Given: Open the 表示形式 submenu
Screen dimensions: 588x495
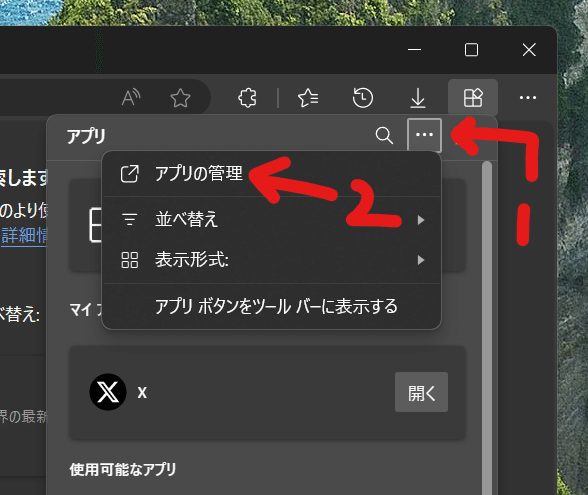Looking at the screenshot, I should click(271, 260).
